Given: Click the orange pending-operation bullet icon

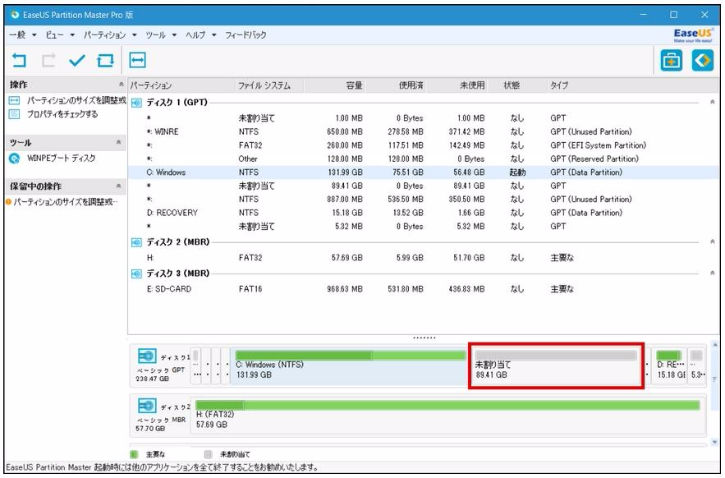Looking at the screenshot, I should tap(8, 202).
